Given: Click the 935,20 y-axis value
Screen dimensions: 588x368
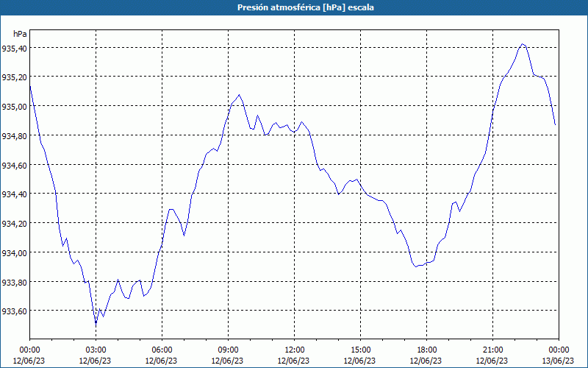Looking at the screenshot, I should 14,77.
